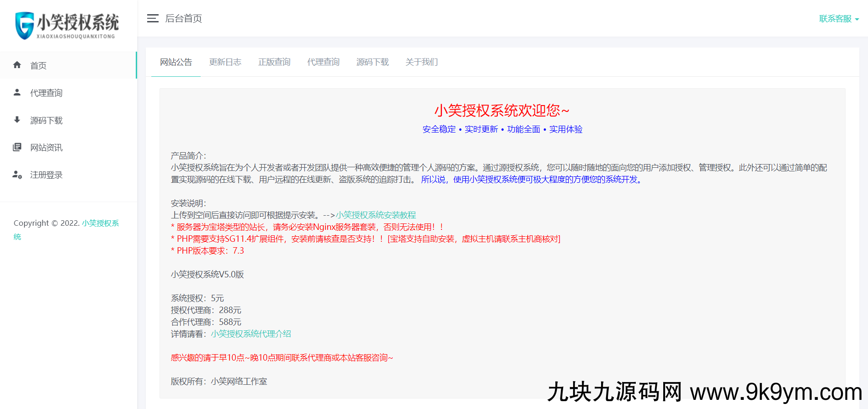Click the 后台首页 header title
The image size is (868, 409).
(183, 19)
